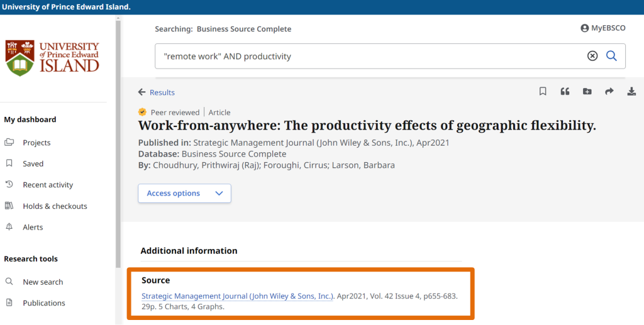Viewport: 644px width, 325px height.
Task: Click the Publications document icon
Action: coord(9,302)
